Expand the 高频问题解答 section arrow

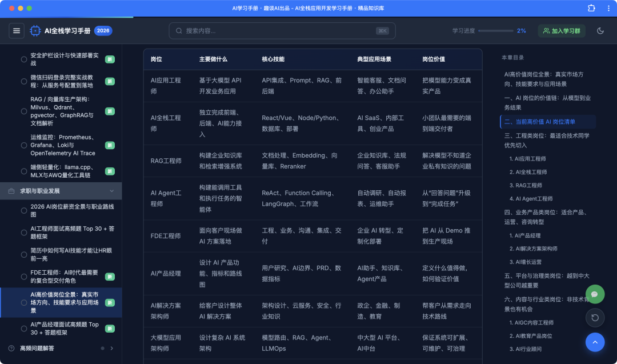(112, 348)
